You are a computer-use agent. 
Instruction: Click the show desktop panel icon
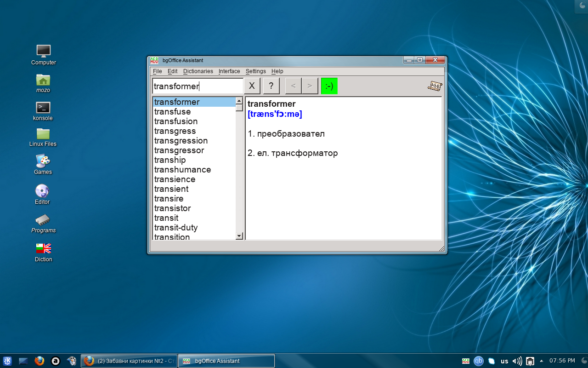[23, 361]
